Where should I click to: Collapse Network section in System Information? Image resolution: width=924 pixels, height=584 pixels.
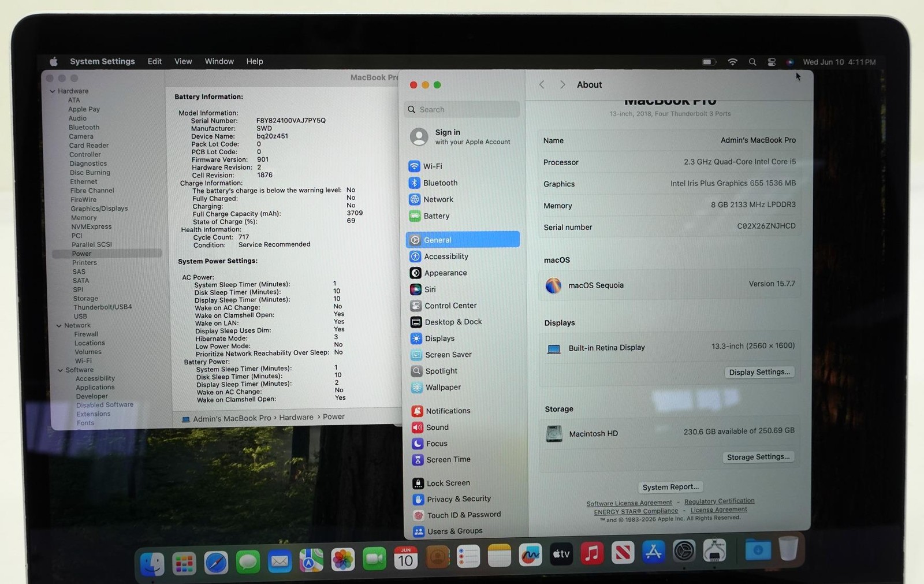tap(59, 326)
